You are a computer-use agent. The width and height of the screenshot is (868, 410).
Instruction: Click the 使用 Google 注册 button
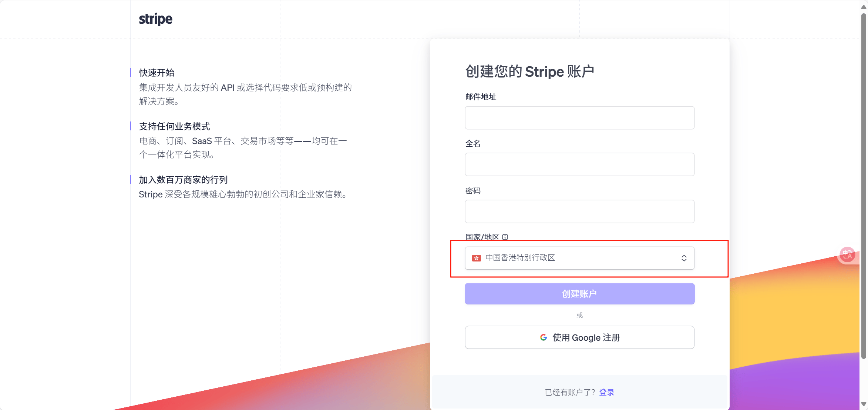[579, 337]
